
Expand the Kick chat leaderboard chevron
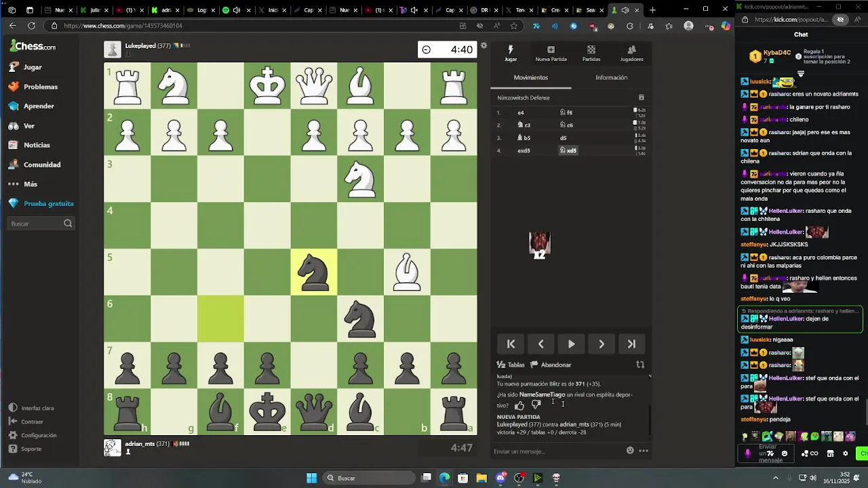click(x=801, y=73)
